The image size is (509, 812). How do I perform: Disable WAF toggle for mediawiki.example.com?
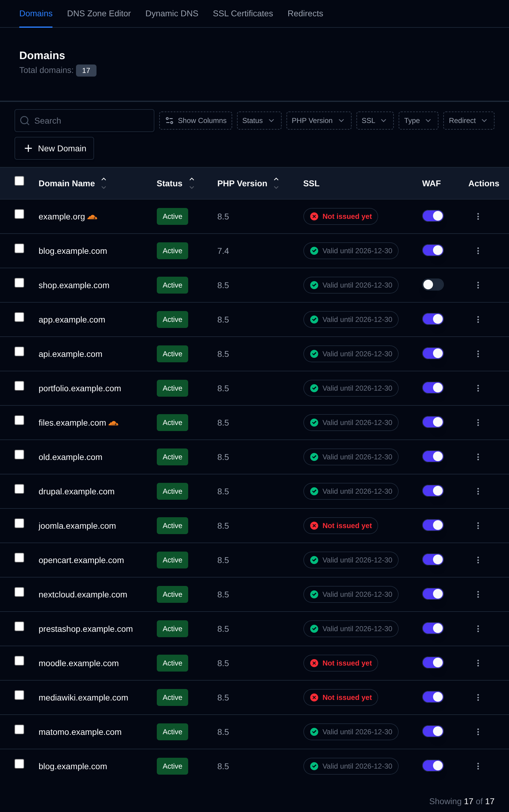433,697
